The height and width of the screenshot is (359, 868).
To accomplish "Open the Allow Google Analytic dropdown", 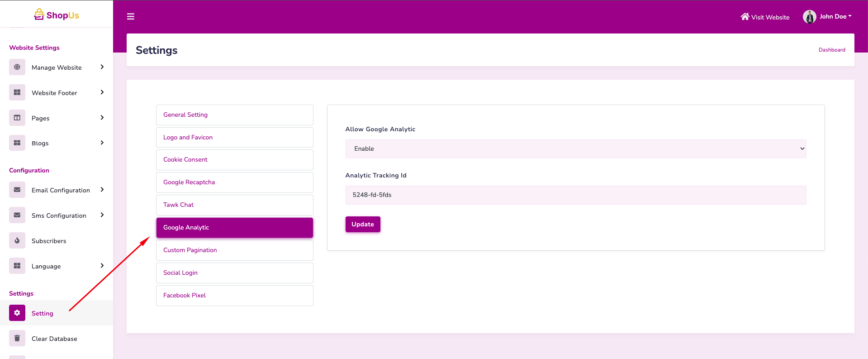I will (x=575, y=148).
